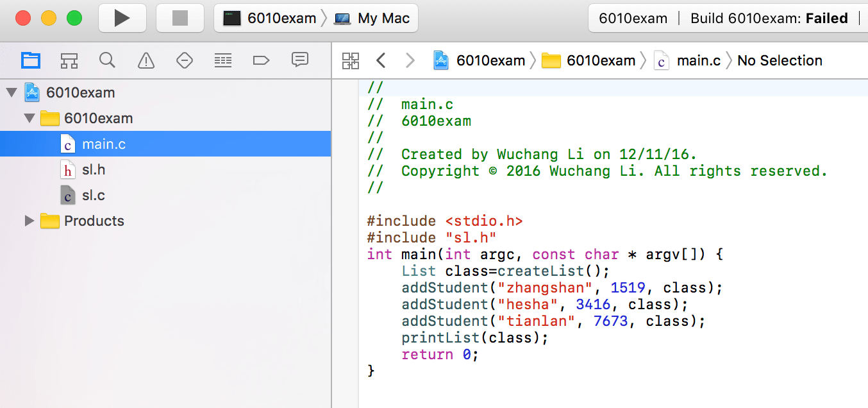
Task: Click the My Mac destination selector
Action: [372, 17]
